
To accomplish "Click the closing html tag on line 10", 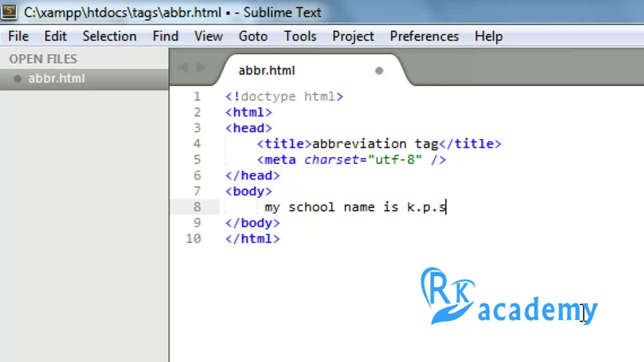I will [252, 239].
